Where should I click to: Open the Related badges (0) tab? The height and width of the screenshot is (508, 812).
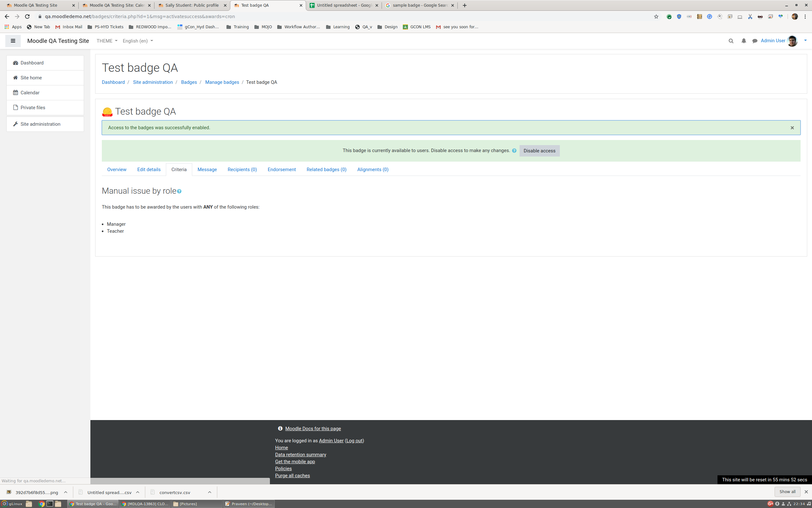[x=326, y=169]
